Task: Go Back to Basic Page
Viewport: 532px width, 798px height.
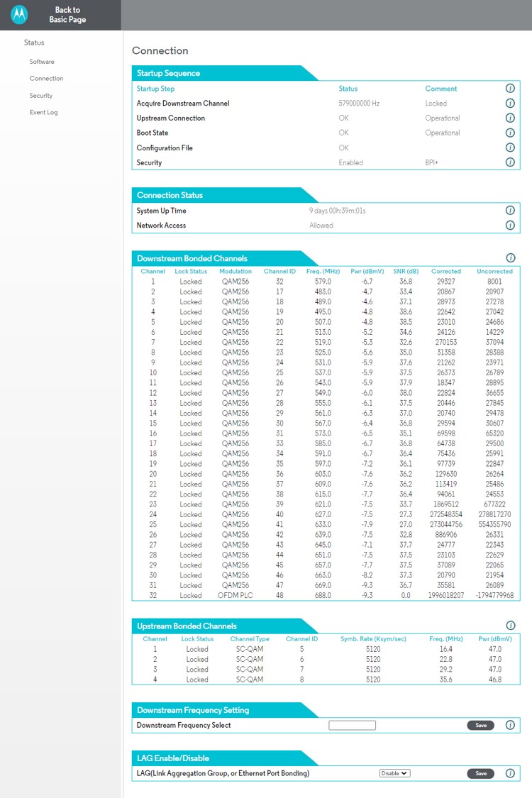Action: [67, 15]
